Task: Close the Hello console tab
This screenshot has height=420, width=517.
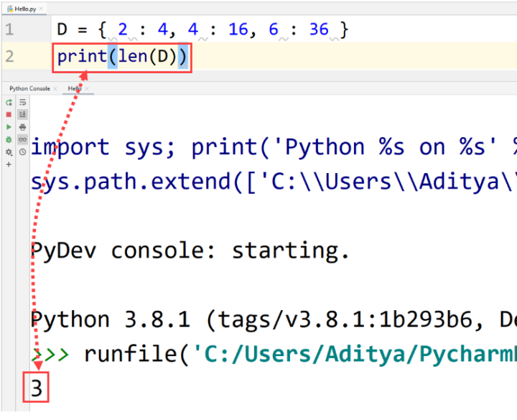Action: pos(85,88)
